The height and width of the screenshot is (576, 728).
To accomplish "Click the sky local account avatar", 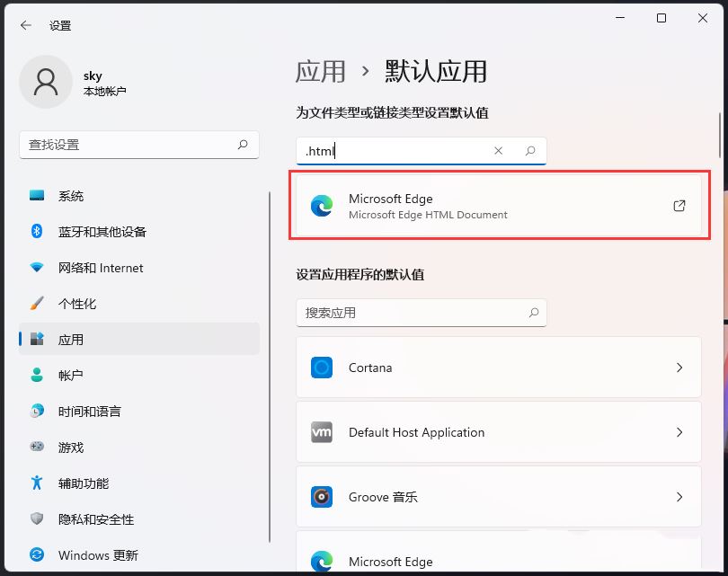I will 46,82.
